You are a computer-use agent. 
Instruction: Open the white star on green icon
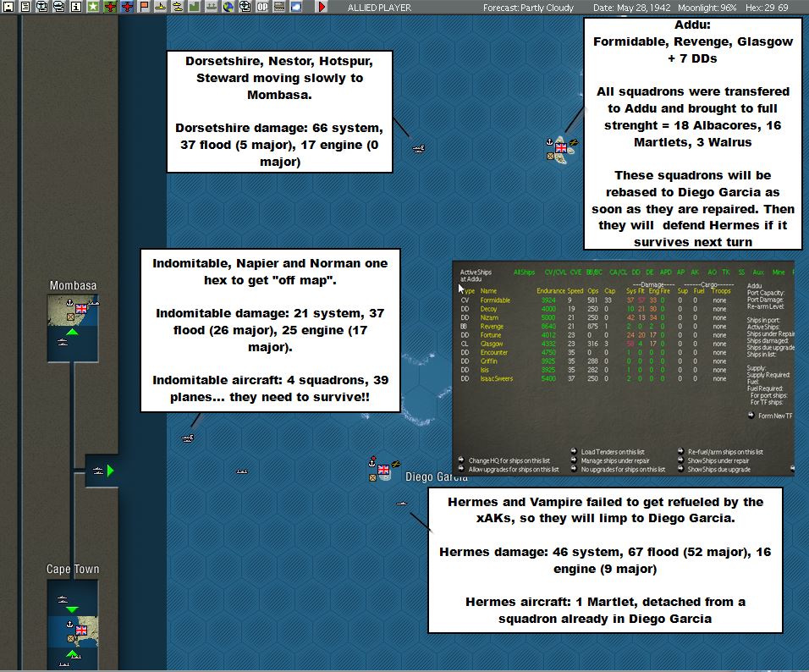(92, 7)
